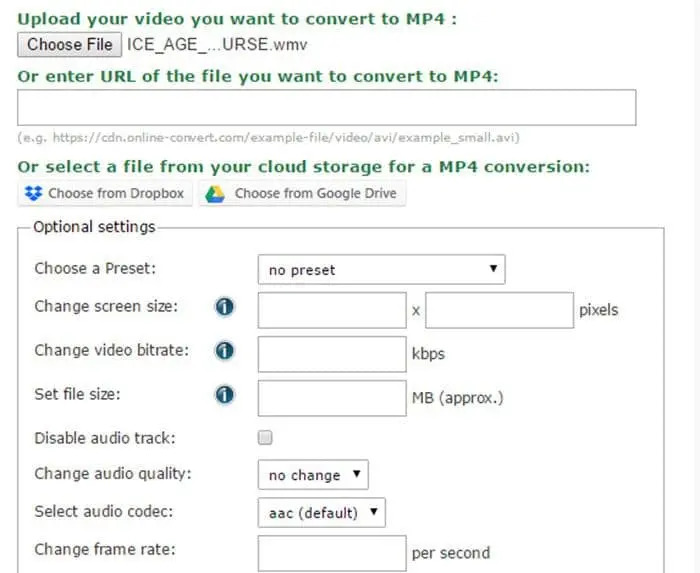Focus the file URL input field

click(326, 108)
